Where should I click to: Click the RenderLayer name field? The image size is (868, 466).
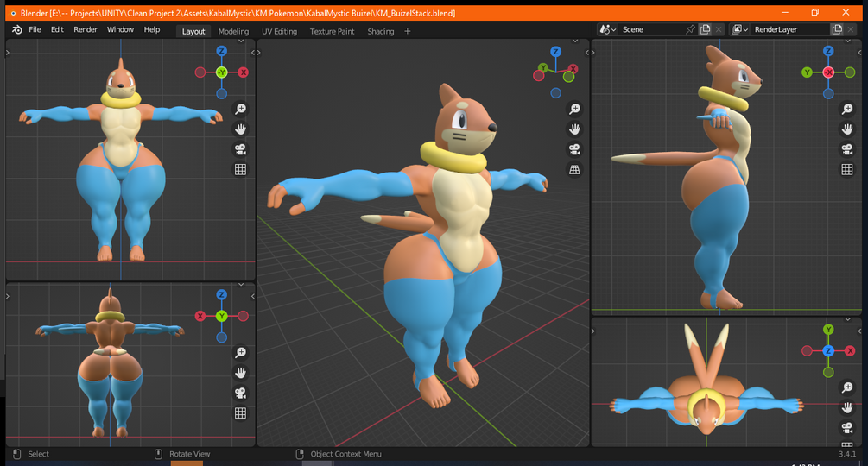(790, 30)
